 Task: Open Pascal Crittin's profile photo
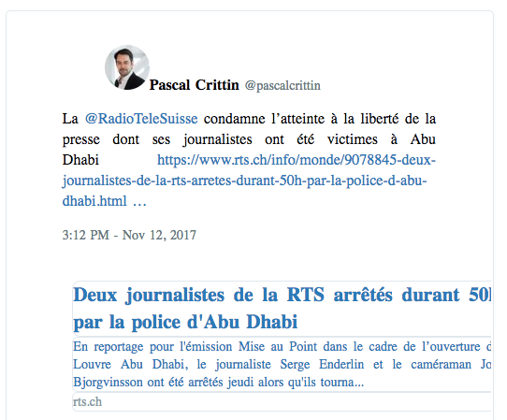[127, 67]
